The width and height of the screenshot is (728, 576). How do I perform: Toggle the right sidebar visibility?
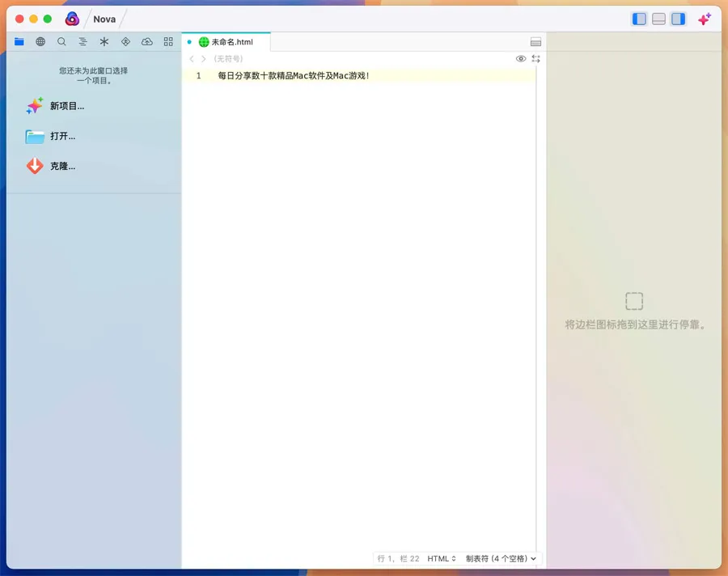[x=678, y=19]
